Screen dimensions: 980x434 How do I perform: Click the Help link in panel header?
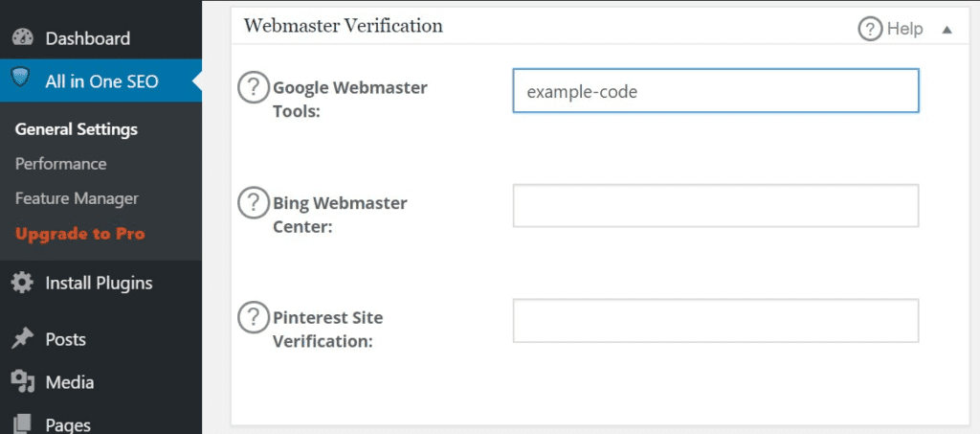point(905,29)
